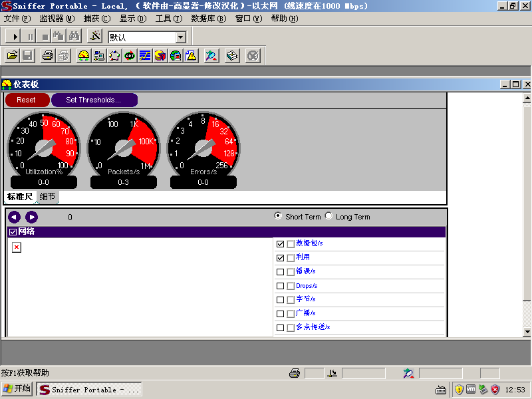Enable first checkbox for 字节/s
This screenshot has width=532, height=399.
pyautogui.click(x=280, y=300)
